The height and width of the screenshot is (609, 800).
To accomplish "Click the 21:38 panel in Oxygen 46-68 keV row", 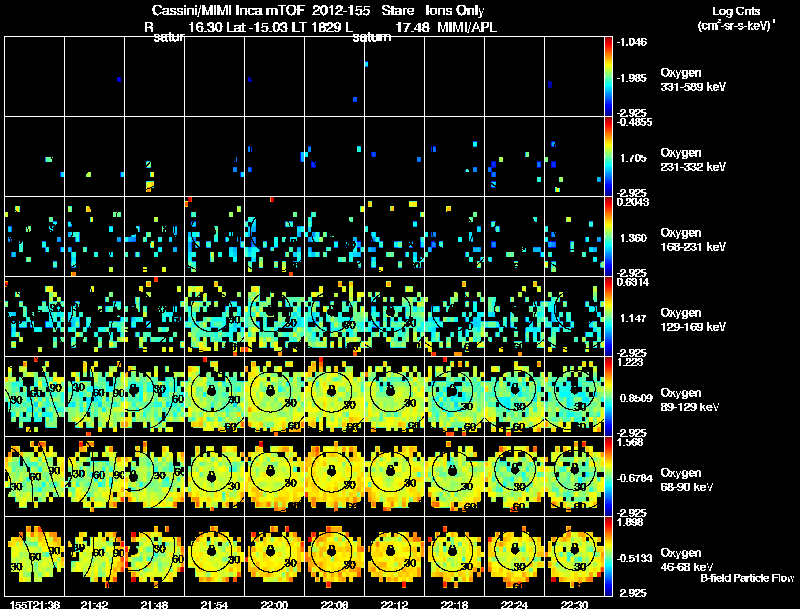I will click(35, 556).
